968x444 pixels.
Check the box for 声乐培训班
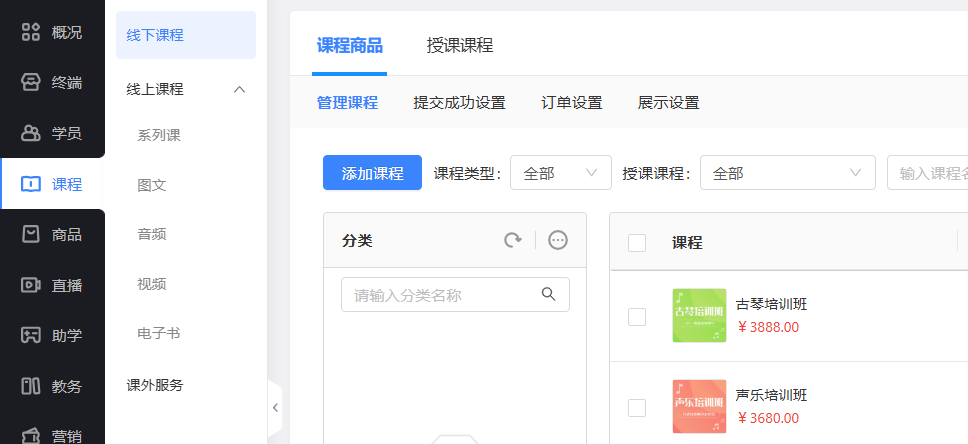point(637,408)
